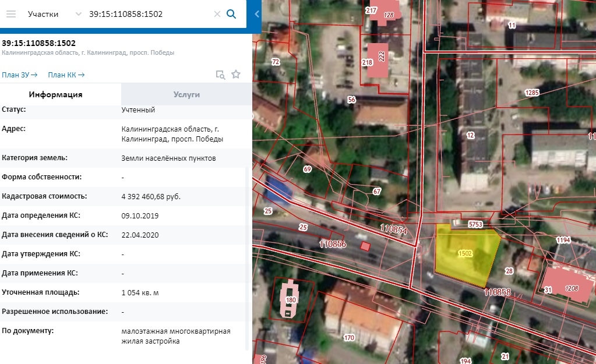
Task: Click the cadastral number search field
Action: click(148, 14)
